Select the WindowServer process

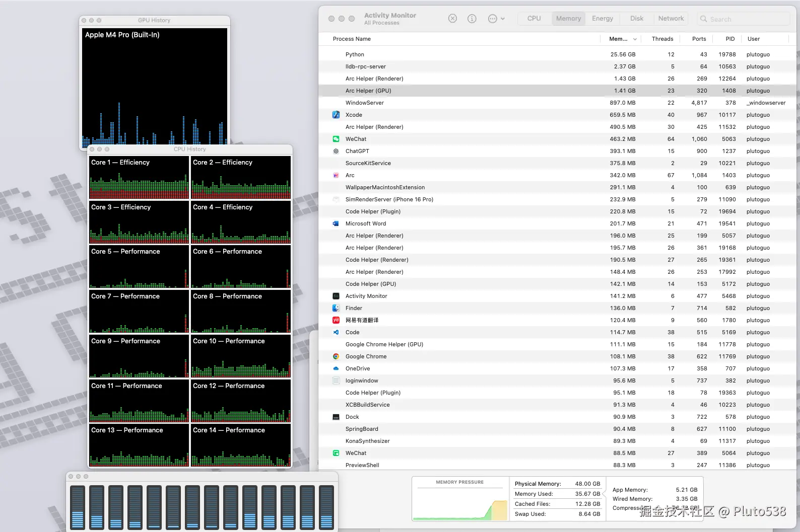click(557, 103)
